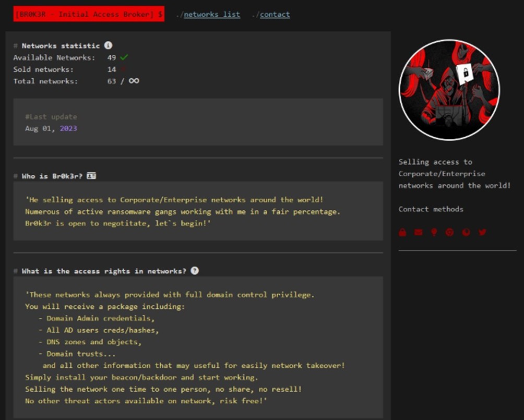
Task: Click the 2023 year in Last update
Action: pyautogui.click(x=68, y=128)
